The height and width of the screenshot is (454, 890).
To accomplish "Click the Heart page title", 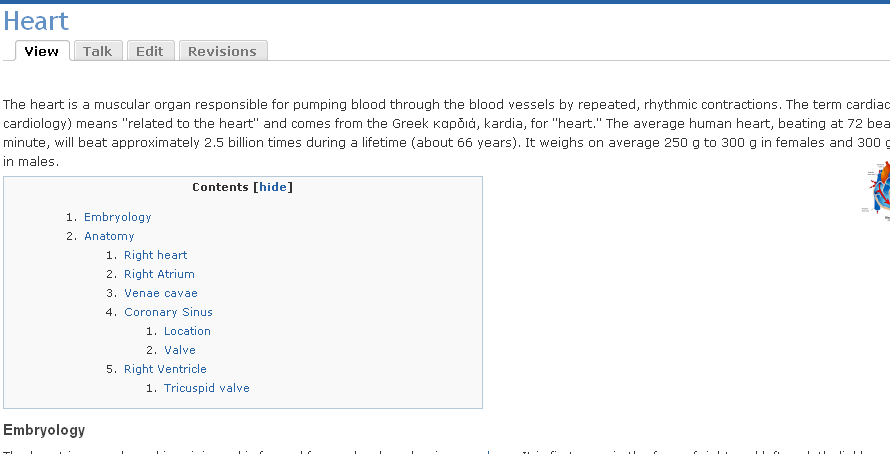I will click(36, 21).
